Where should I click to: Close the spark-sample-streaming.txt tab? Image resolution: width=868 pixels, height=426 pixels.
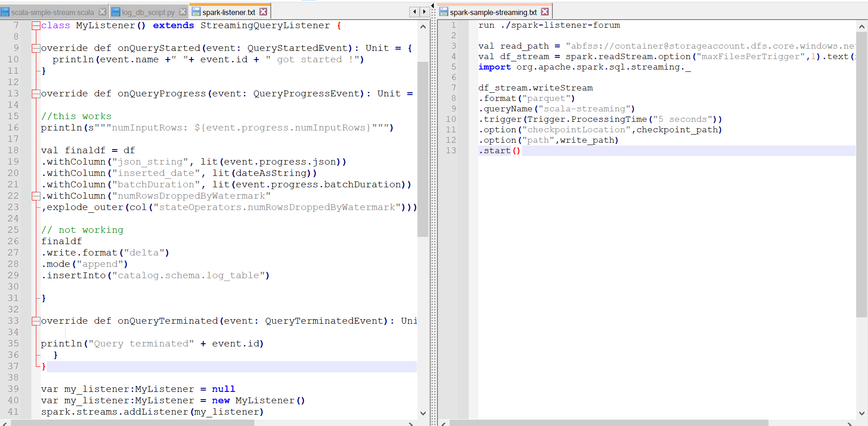[x=545, y=12]
